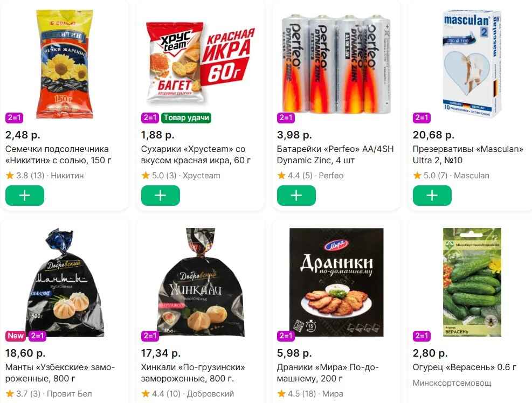Click the 2=1 badge on sunflower seeds

[14, 118]
